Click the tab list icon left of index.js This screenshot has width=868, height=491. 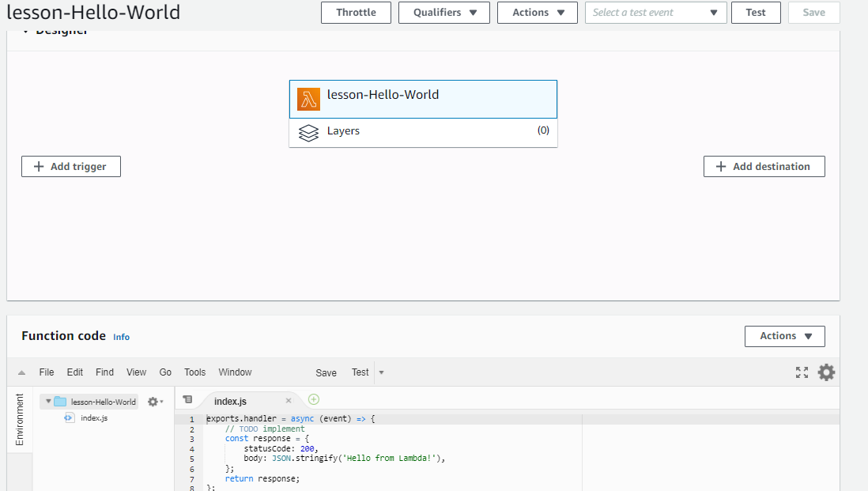click(x=187, y=400)
